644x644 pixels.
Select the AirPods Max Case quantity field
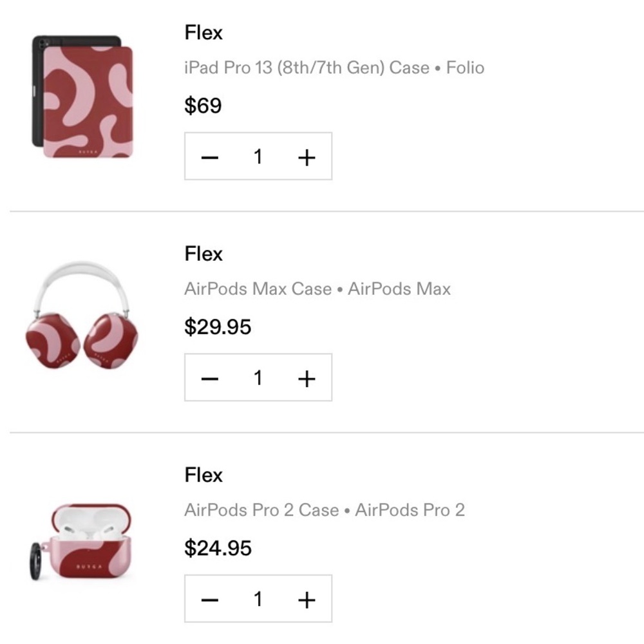pyautogui.click(x=258, y=377)
